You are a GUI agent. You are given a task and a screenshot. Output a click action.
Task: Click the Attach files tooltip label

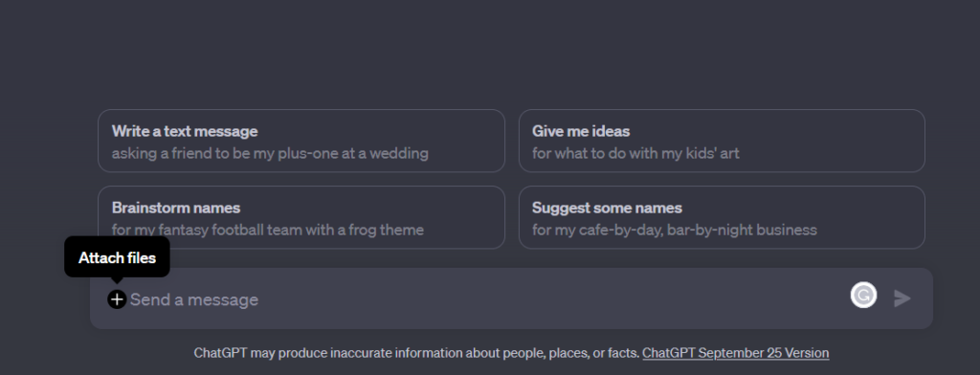point(117,257)
